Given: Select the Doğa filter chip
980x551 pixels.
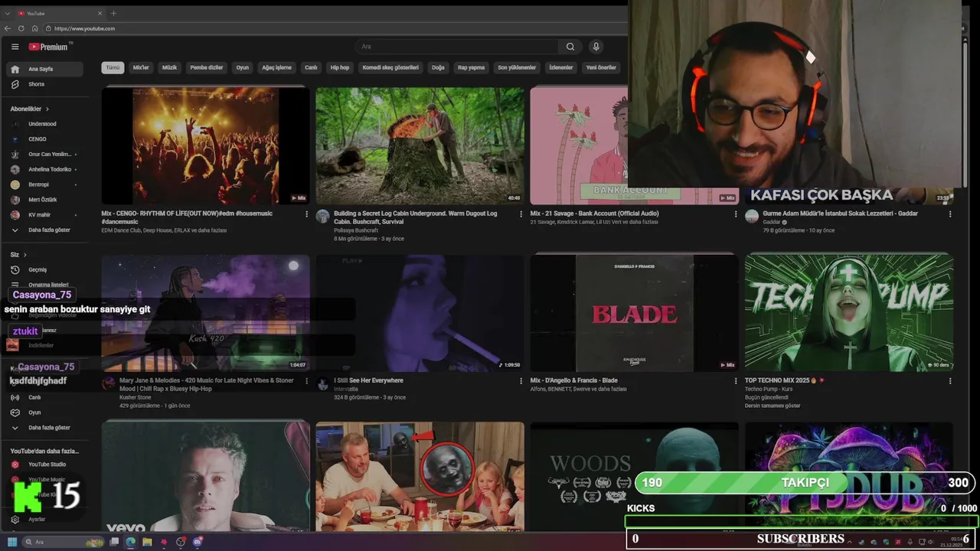Looking at the screenshot, I should pos(438,67).
